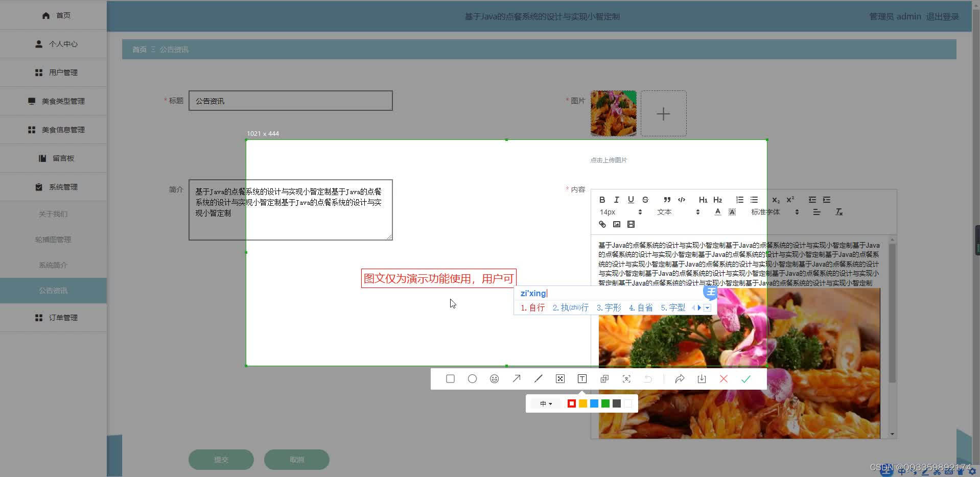980x477 pixels.
Task: Open 首页 in the sidebar
Action: tap(53, 15)
